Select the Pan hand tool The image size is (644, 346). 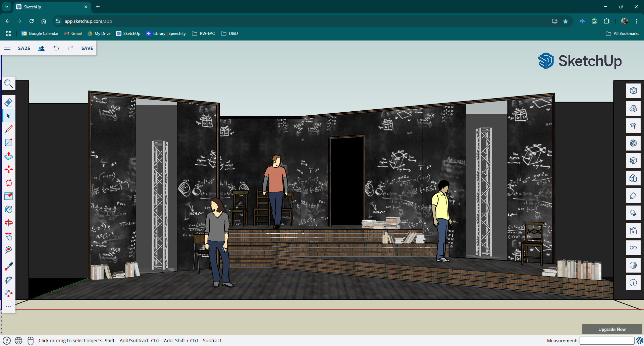(9, 236)
